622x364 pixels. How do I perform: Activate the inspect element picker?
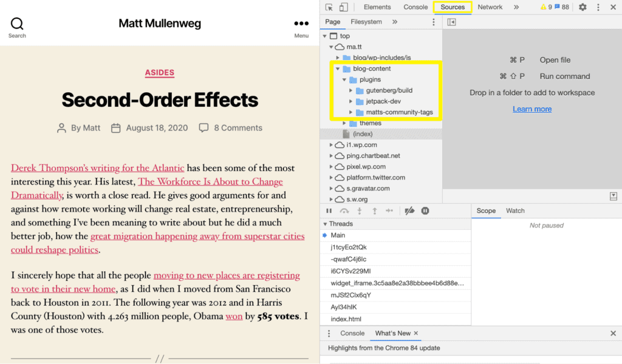click(x=329, y=7)
